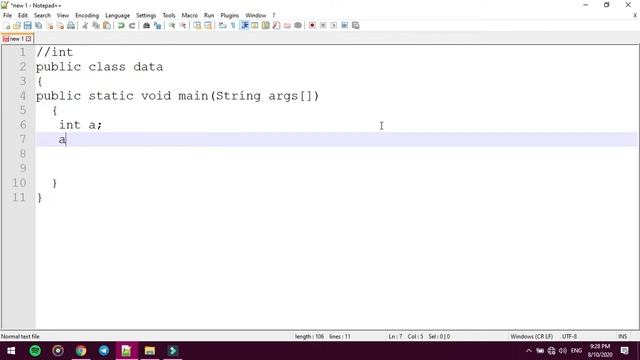Click 'Ln : 7' in status bar
Viewport: 640px width, 360px height.
coord(395,336)
